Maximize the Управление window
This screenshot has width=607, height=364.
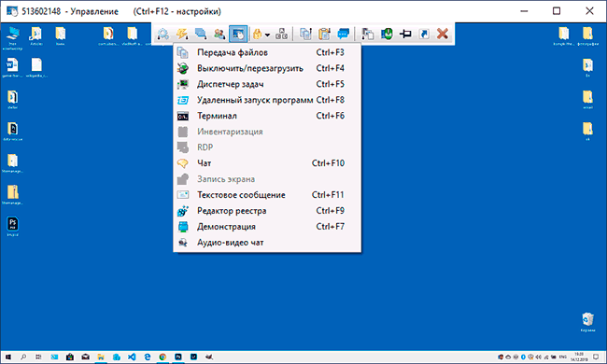(557, 11)
